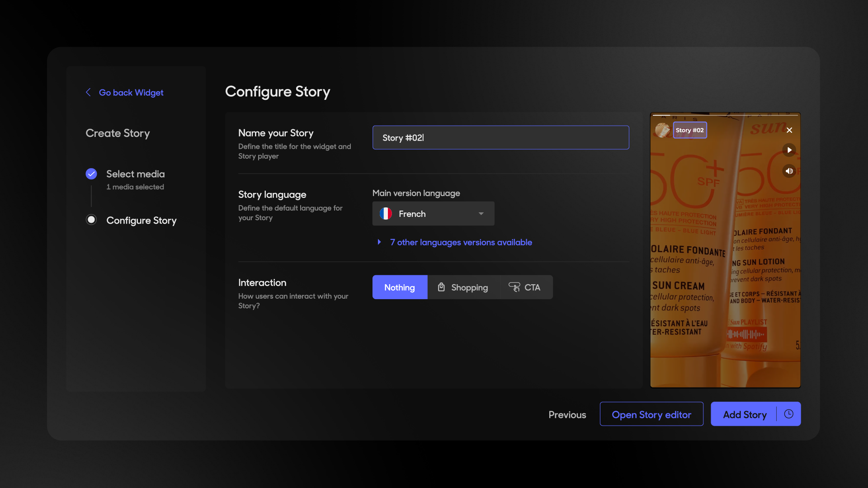Viewport: 868px width, 488px height.
Task: Close the story preview with X
Action: click(x=789, y=130)
